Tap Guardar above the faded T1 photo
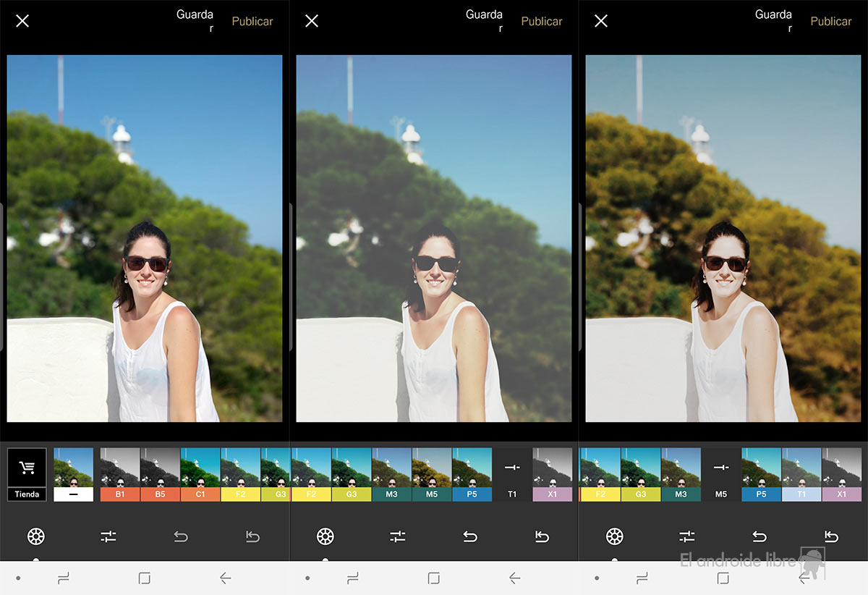 click(x=484, y=21)
